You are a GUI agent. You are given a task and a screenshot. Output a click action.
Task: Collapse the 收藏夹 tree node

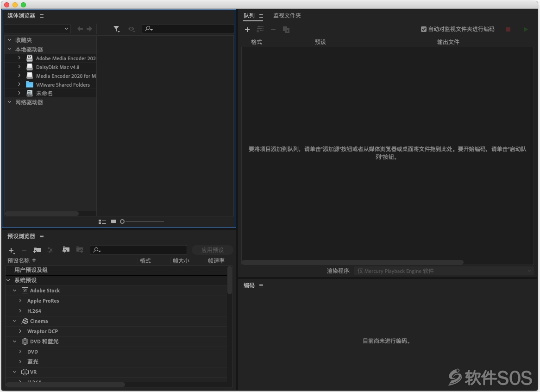(x=10, y=40)
